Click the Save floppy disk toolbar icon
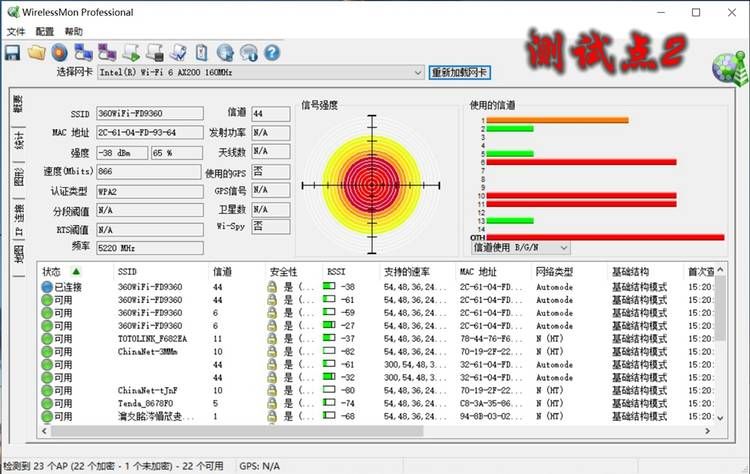This screenshot has height=474, width=750. coord(12,53)
